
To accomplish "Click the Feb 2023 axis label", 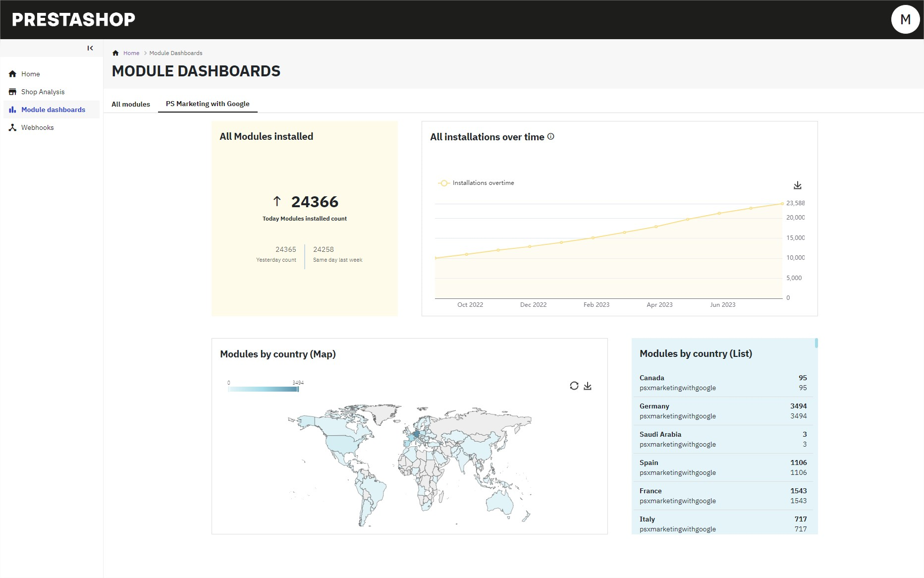I will coord(597,305).
